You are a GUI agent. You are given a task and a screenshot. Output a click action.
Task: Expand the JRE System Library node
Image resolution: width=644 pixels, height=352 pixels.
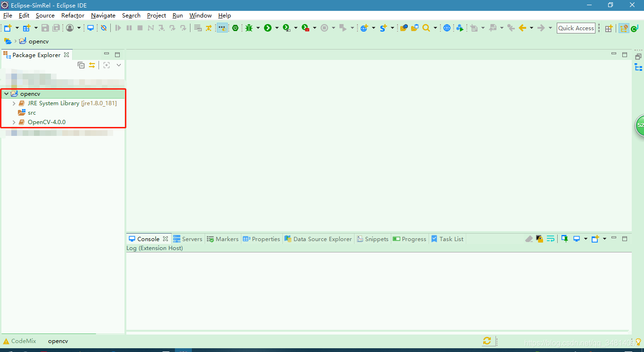(x=14, y=103)
